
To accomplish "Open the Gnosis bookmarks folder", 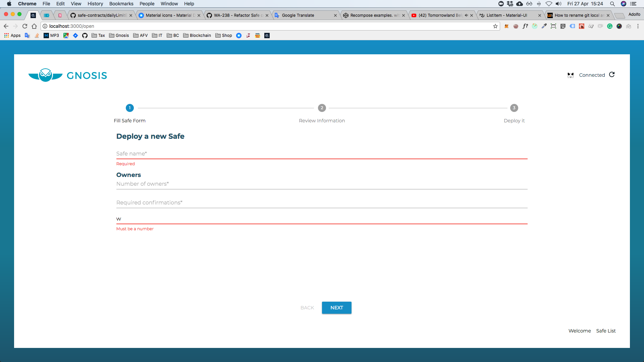I will click(119, 36).
